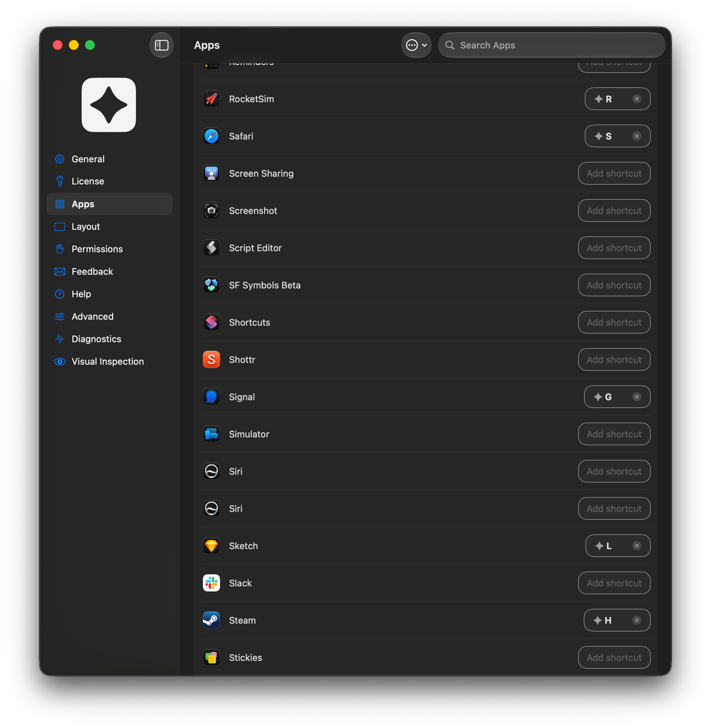Remove the Signal shortcut

[x=637, y=397]
